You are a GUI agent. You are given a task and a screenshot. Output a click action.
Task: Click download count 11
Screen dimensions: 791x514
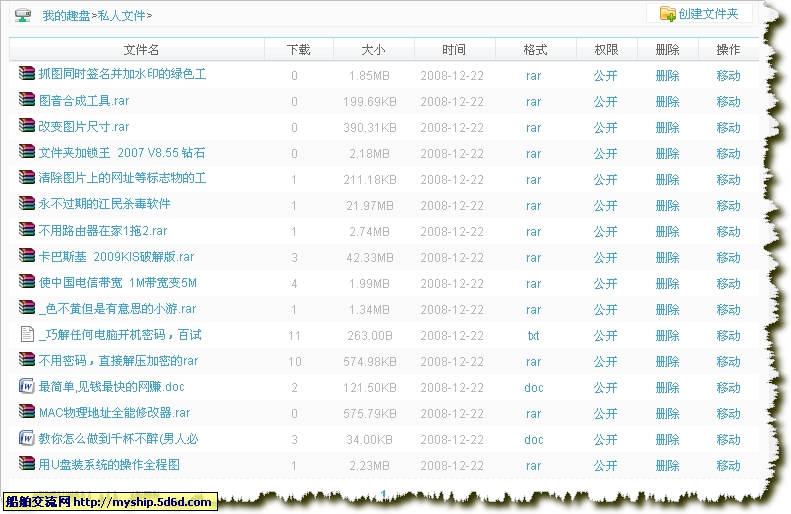click(294, 335)
